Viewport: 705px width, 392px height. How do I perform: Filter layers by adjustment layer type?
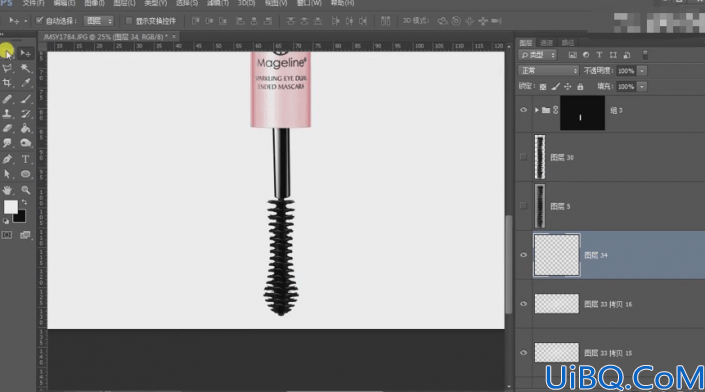click(586, 55)
